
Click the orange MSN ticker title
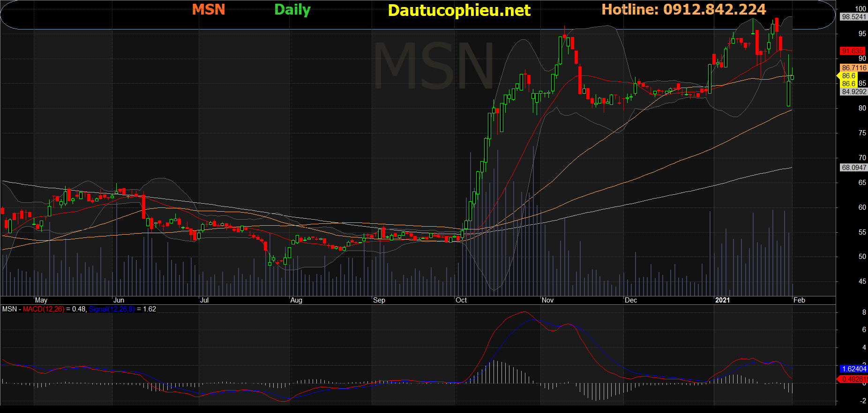pos(209,9)
